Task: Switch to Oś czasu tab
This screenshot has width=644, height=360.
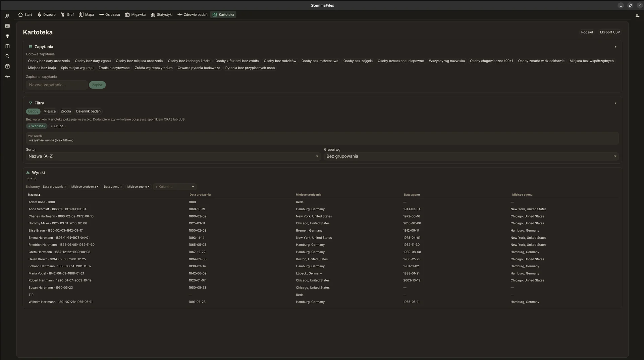Action: click(110, 14)
